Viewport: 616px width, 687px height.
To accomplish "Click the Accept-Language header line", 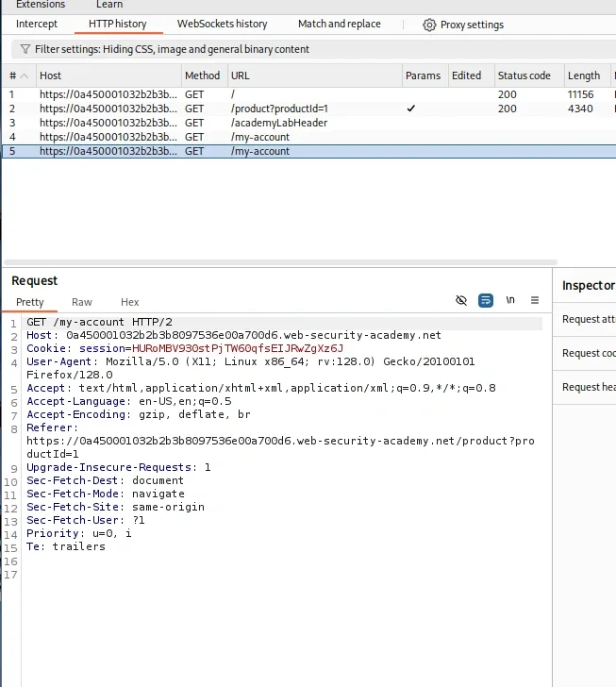I will tap(129, 401).
